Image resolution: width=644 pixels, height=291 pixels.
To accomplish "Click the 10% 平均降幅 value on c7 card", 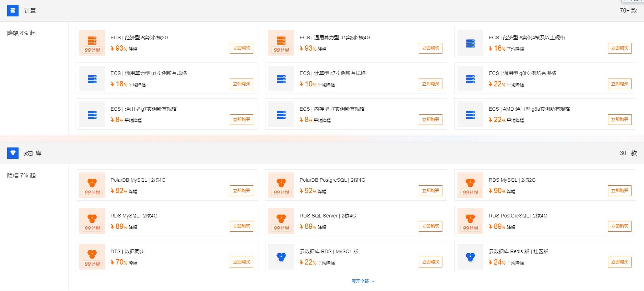I will pyautogui.click(x=317, y=84).
